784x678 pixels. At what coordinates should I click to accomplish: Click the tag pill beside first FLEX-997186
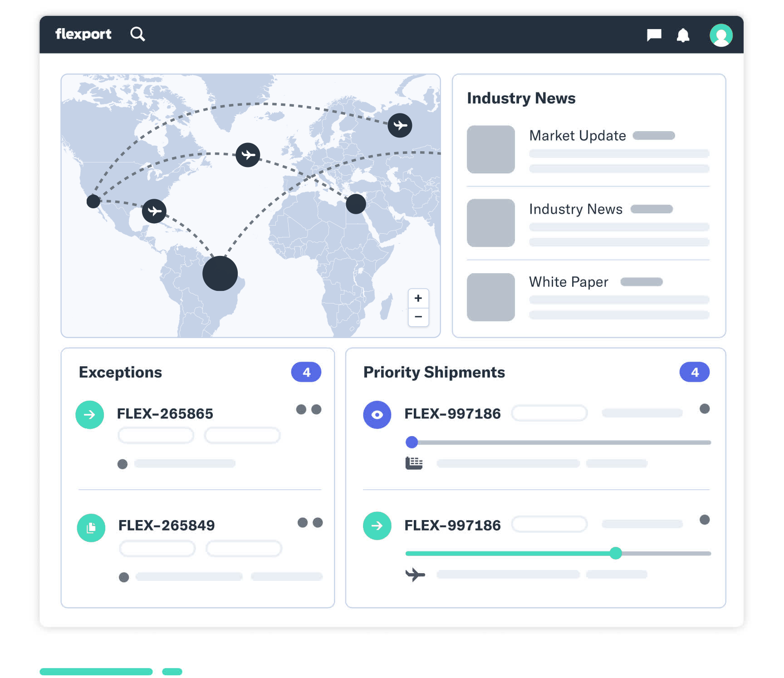click(549, 413)
